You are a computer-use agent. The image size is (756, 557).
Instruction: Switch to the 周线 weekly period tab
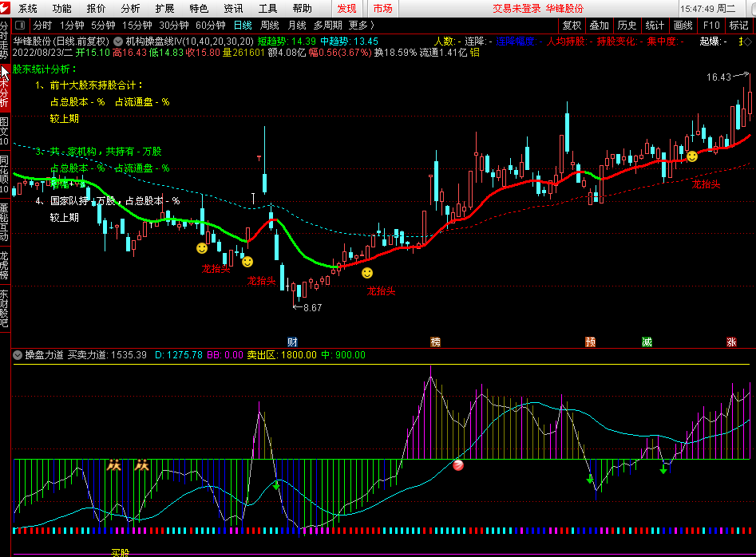269,26
